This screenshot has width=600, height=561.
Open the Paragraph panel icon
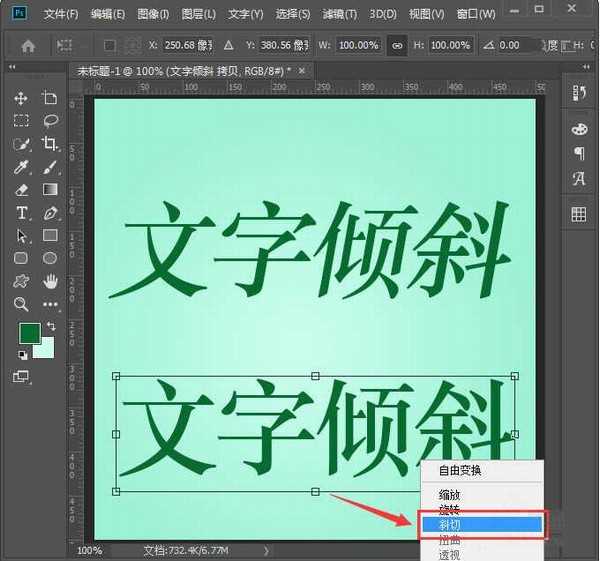click(x=578, y=153)
